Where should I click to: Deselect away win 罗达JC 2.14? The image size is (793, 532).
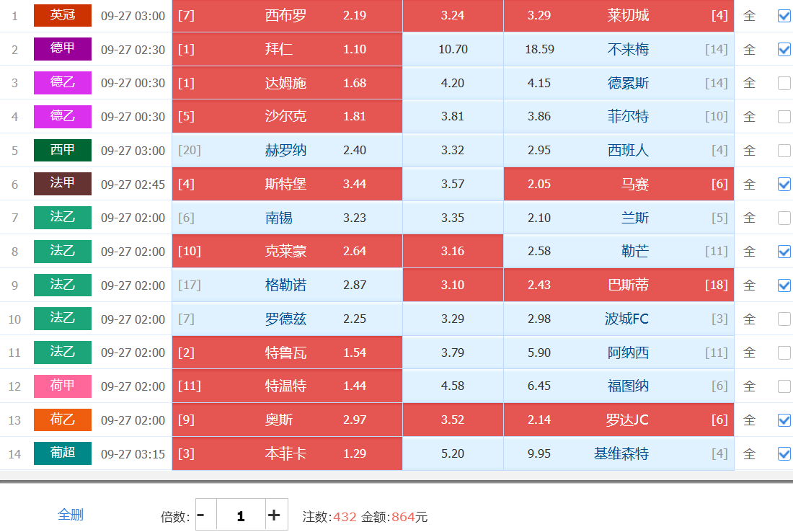tap(619, 420)
